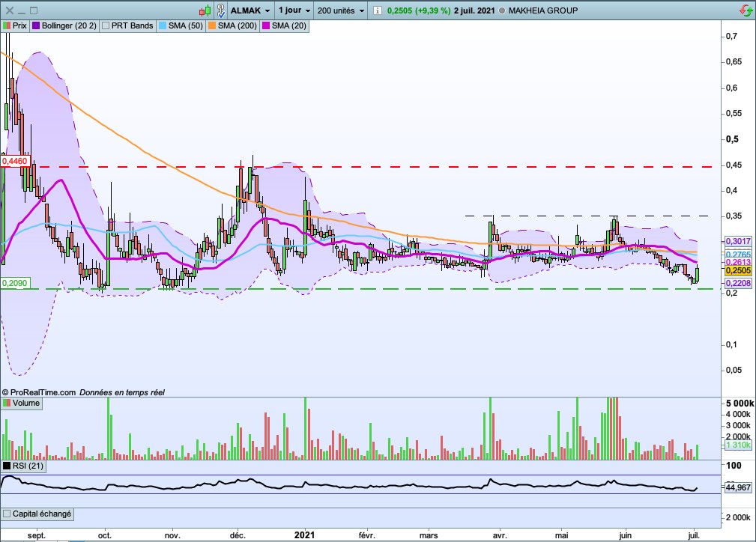This screenshot has width=756, height=542.
Task: Click the Volume panel color icon
Action: pyautogui.click(x=7, y=404)
